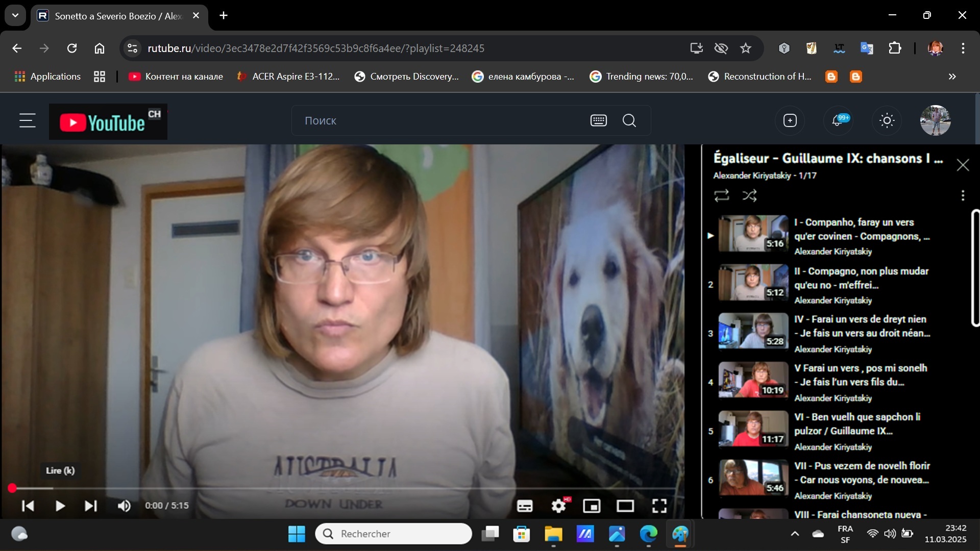980x551 pixels.
Task: Open the "Контент на канале" bookmark
Action: click(x=176, y=77)
